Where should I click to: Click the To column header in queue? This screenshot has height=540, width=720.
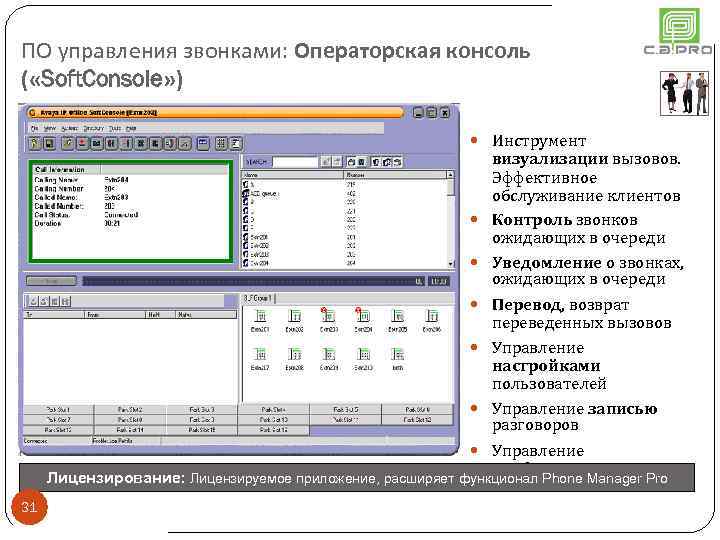pos(54,315)
